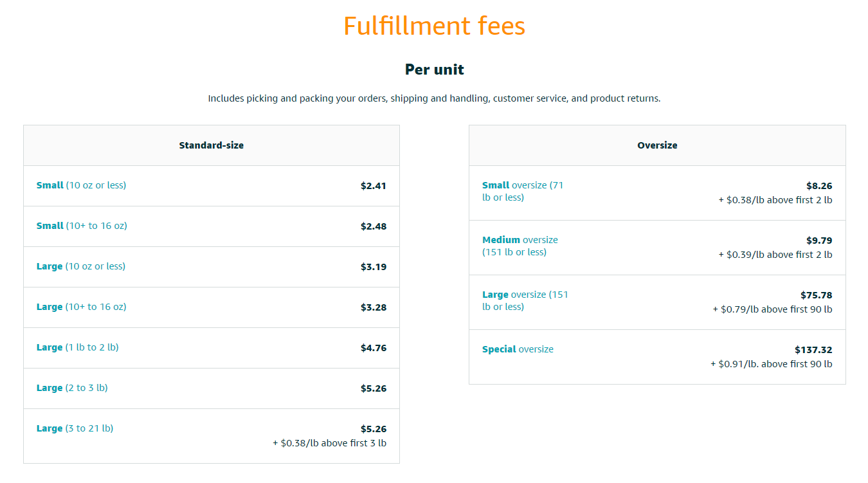868x483 pixels.
Task: Click the Per unit subheading
Action: click(435, 69)
